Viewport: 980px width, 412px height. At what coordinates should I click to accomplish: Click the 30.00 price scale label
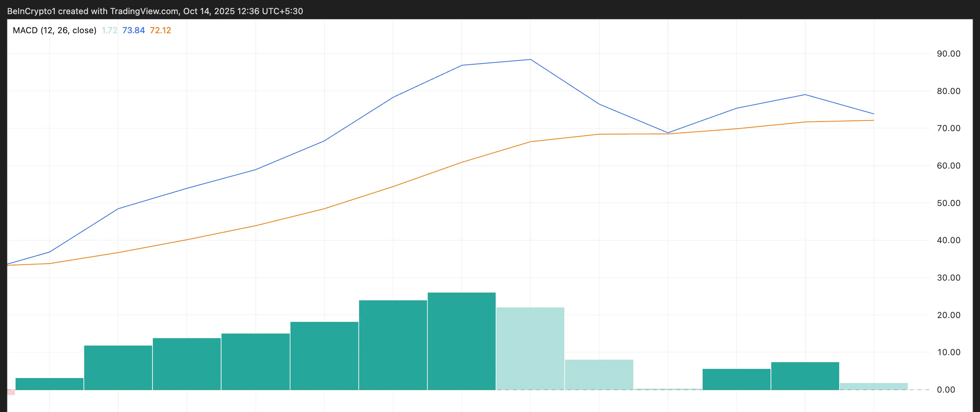click(949, 278)
